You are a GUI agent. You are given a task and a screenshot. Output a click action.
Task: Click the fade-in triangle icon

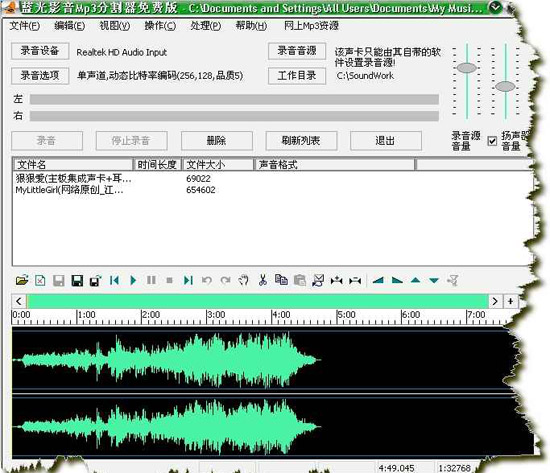[x=378, y=280]
